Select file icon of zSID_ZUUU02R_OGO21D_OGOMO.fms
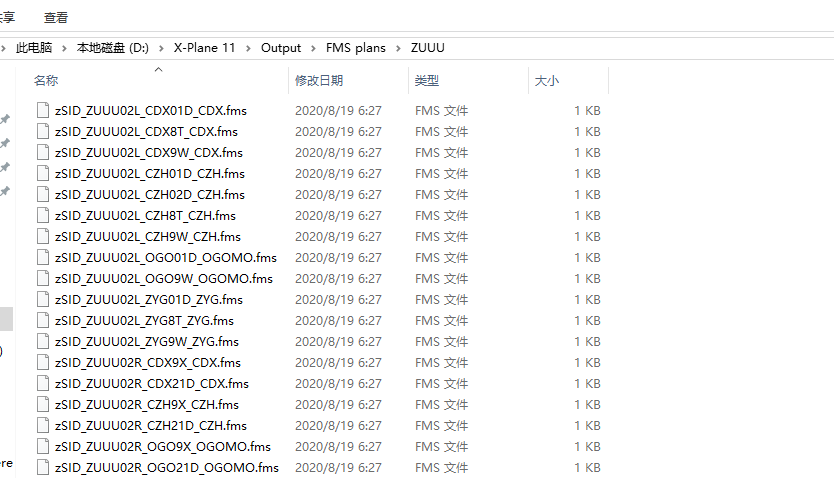The image size is (834, 478). pos(43,467)
